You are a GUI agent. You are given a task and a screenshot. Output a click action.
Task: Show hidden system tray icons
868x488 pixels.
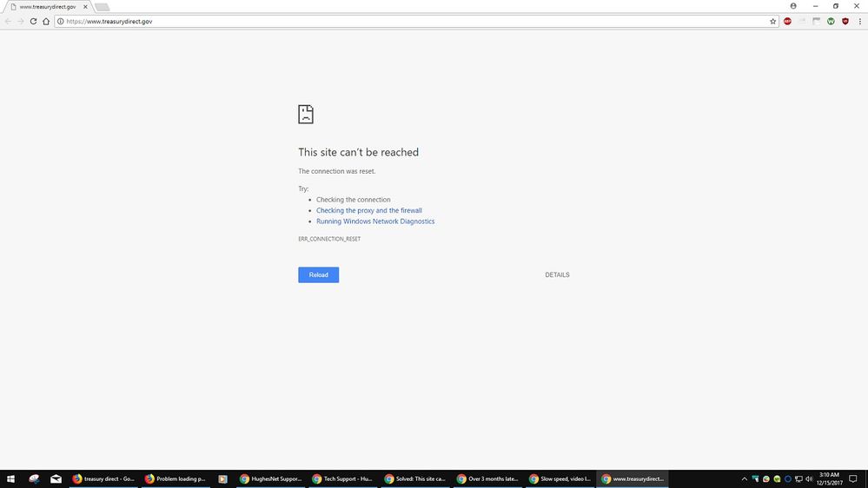click(x=744, y=478)
